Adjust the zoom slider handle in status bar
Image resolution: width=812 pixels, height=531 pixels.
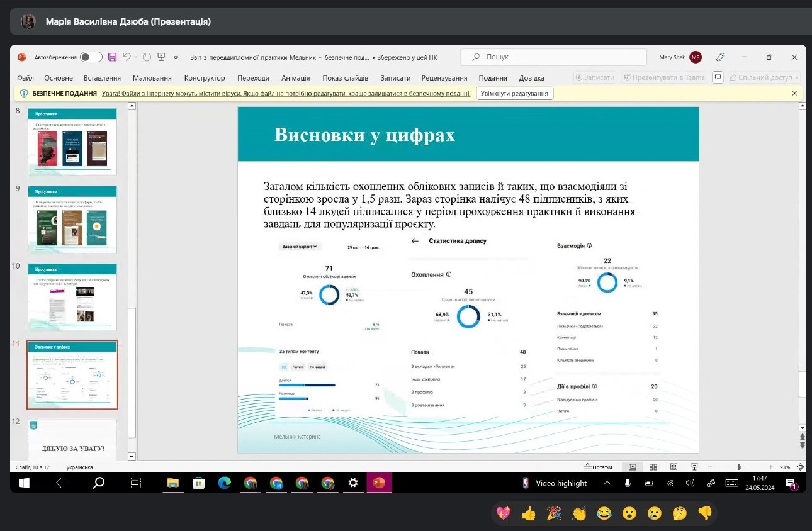[739, 467]
